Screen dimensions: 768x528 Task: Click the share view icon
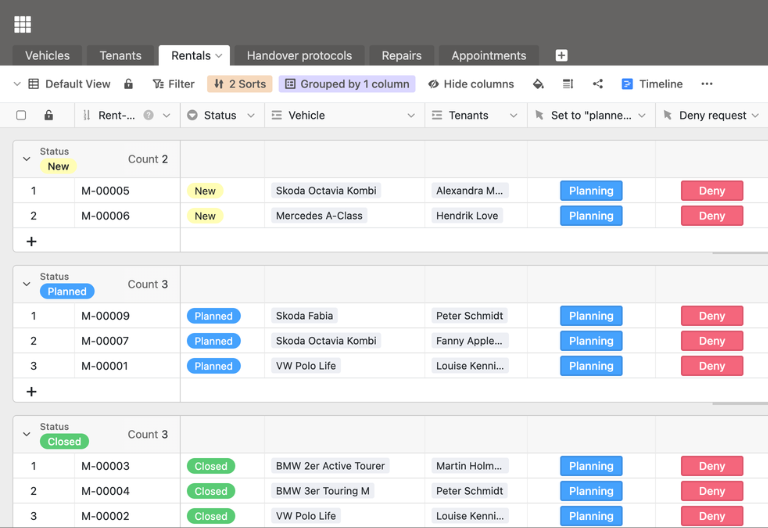598,84
